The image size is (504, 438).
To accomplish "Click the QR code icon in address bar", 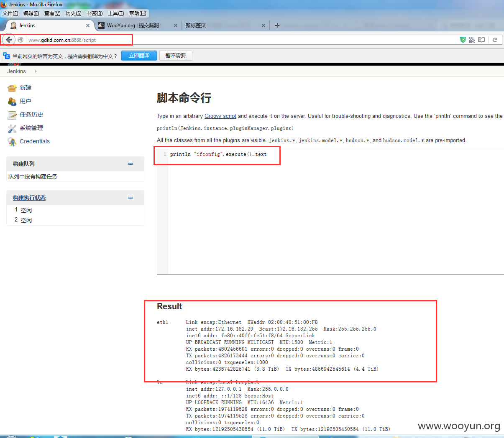I will 472,40.
